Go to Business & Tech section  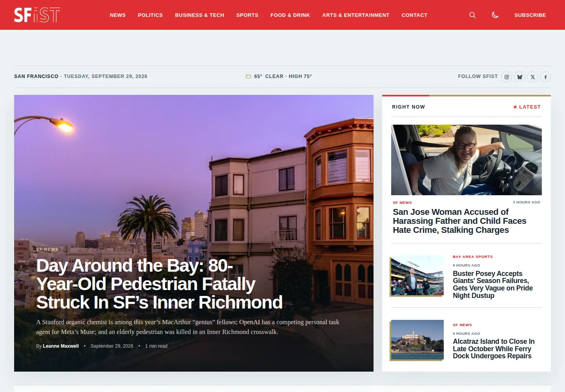pos(199,15)
